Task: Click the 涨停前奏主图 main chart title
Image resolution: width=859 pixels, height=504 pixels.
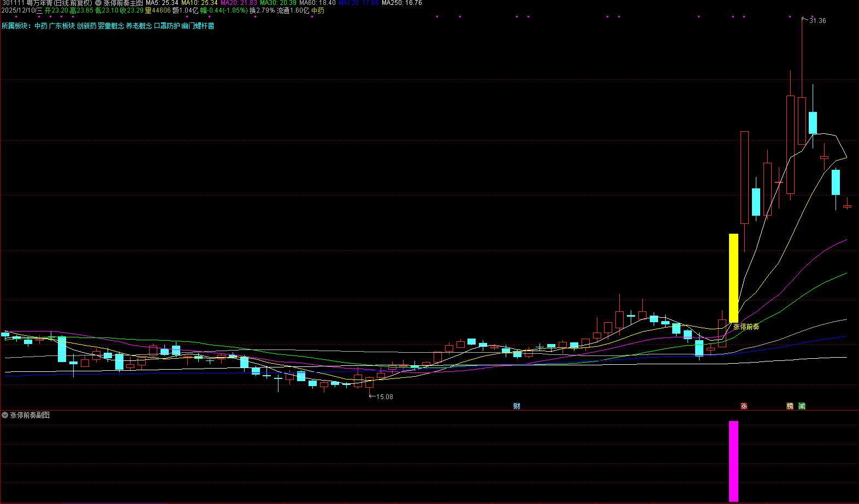Action: 123,3
